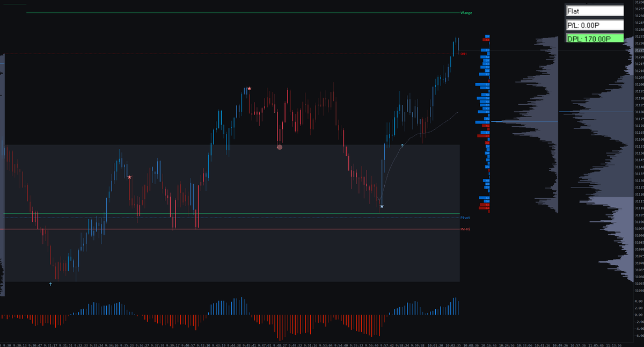This screenshot has width=644, height=347.
Task: Click the 10:02:35 time label on the axis
Action: point(454,344)
